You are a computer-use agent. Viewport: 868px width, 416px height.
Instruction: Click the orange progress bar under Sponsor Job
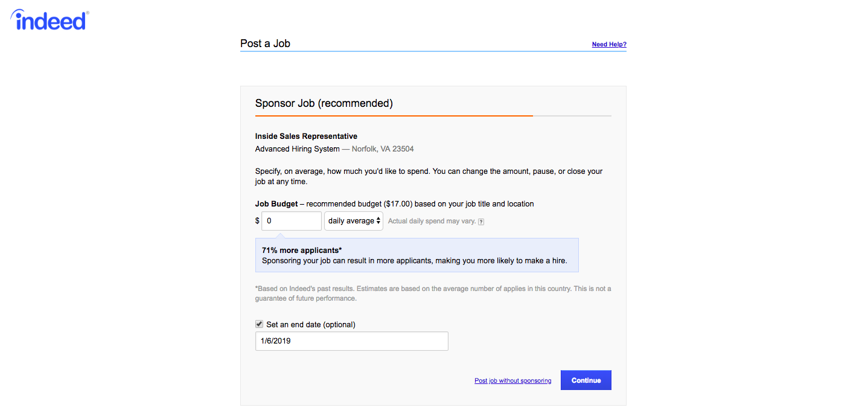pos(394,115)
